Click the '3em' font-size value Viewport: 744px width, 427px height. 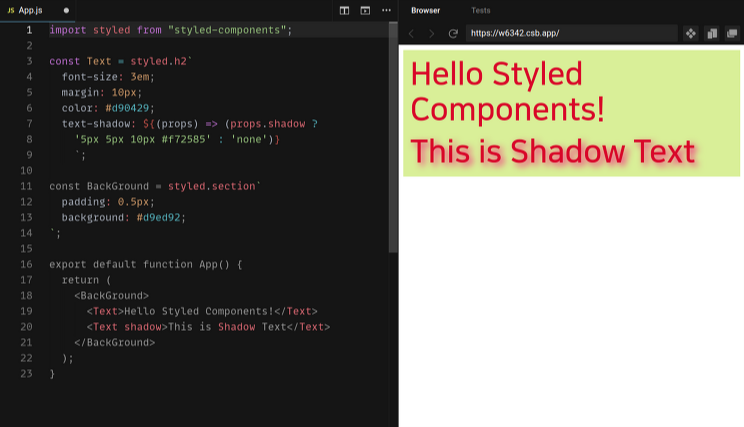[x=140, y=77]
